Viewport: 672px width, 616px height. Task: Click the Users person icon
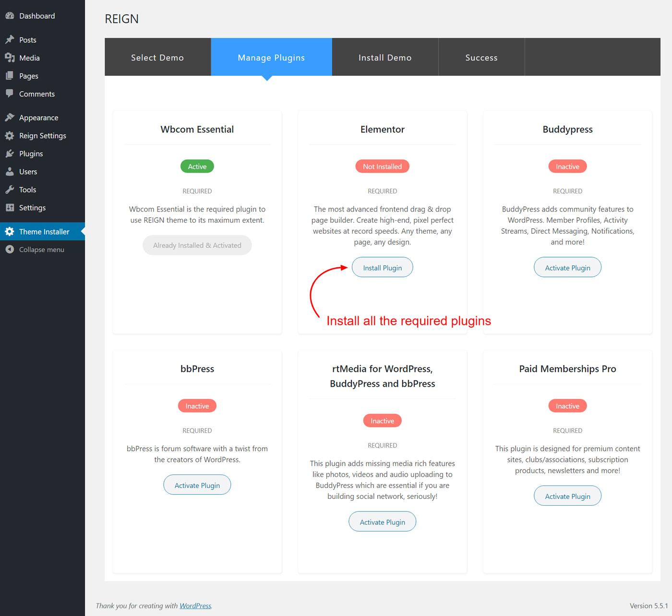(10, 172)
